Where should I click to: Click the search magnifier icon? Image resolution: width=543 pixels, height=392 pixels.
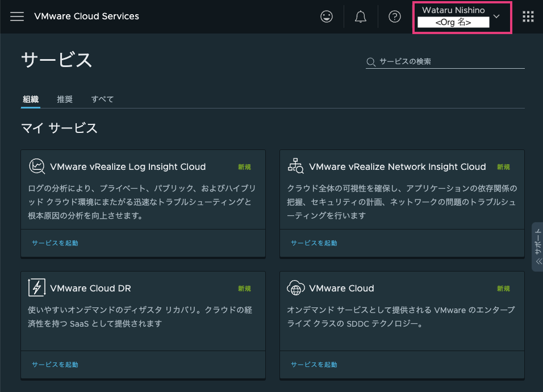point(371,61)
